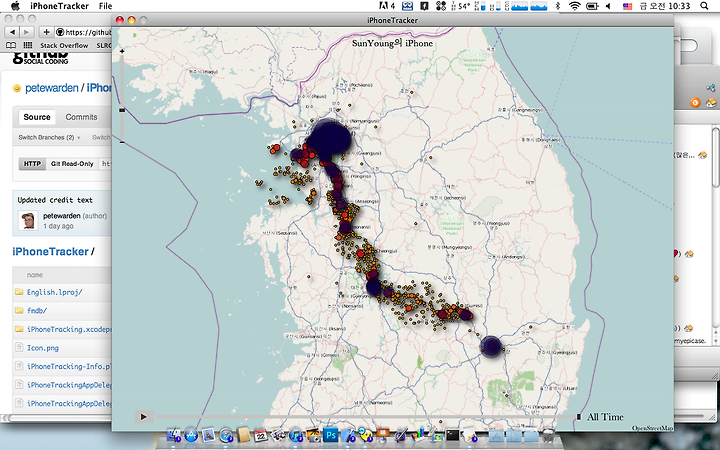Expand the Switch Branches dropdown
720x450 pixels.
[49, 137]
